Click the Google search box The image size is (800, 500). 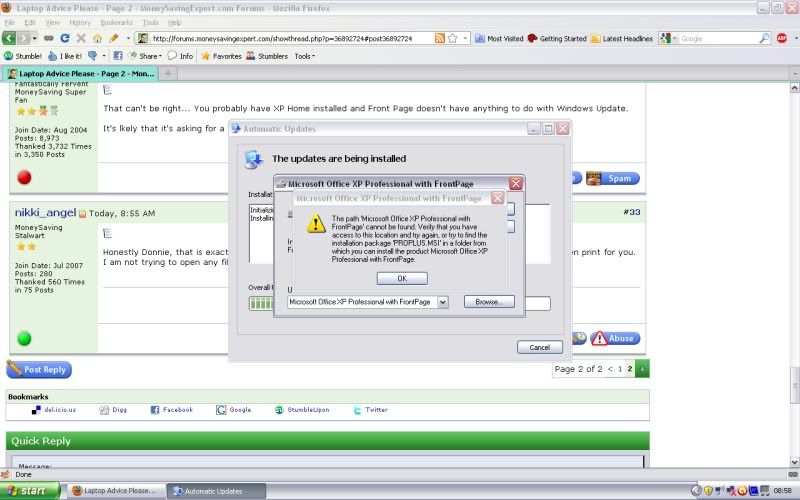click(718, 38)
